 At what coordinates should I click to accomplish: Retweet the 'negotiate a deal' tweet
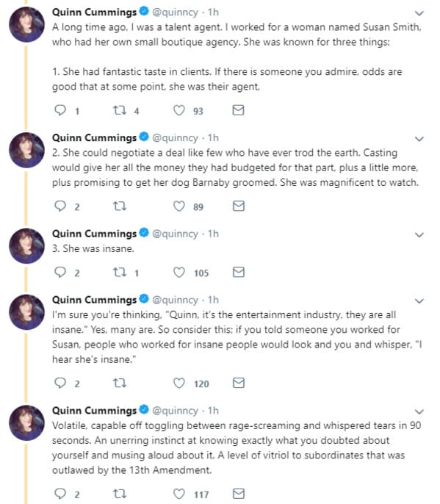click(x=120, y=206)
